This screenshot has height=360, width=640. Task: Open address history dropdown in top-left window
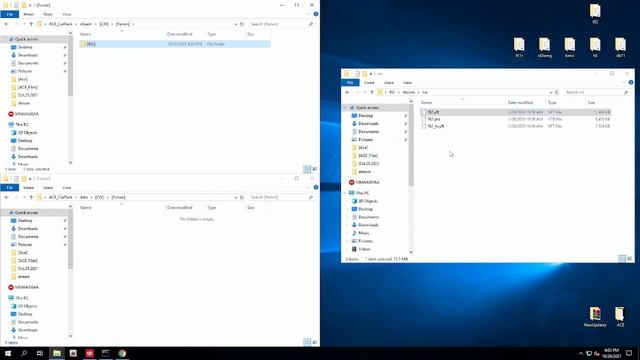[x=236, y=24]
